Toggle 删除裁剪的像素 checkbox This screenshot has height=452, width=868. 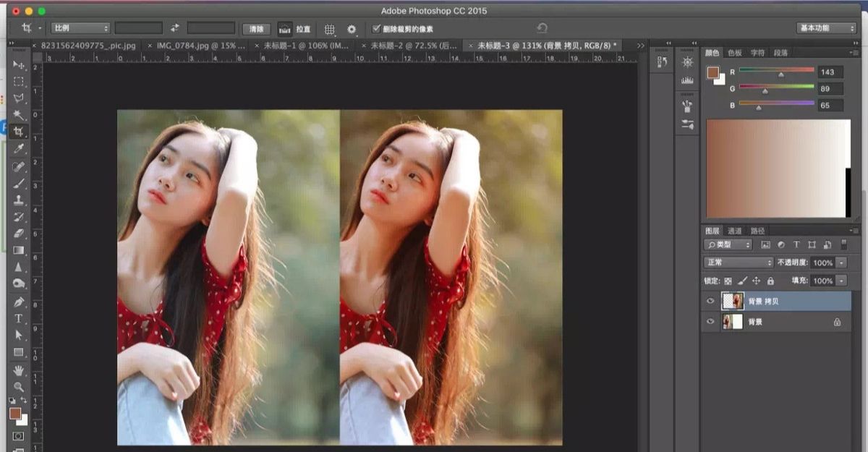(x=376, y=29)
